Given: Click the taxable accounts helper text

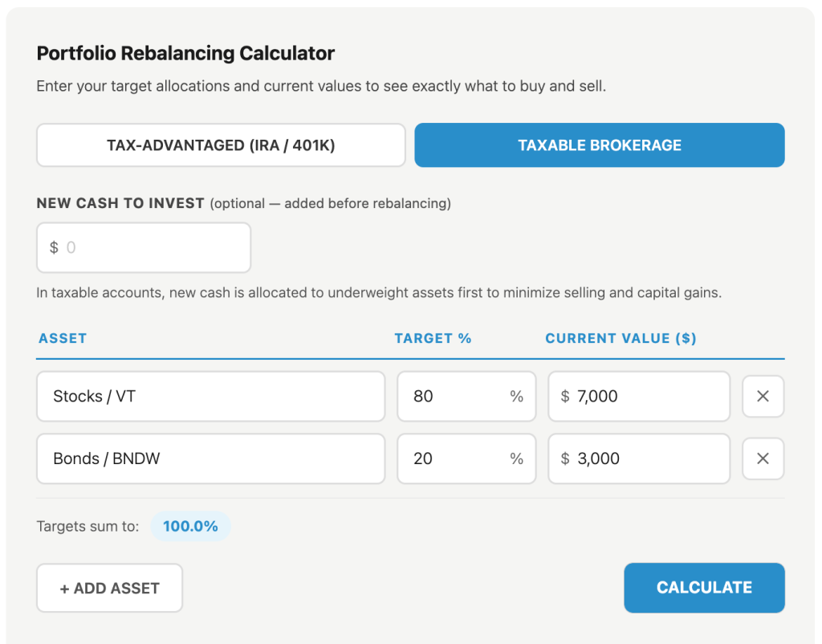Looking at the screenshot, I should point(377,292).
